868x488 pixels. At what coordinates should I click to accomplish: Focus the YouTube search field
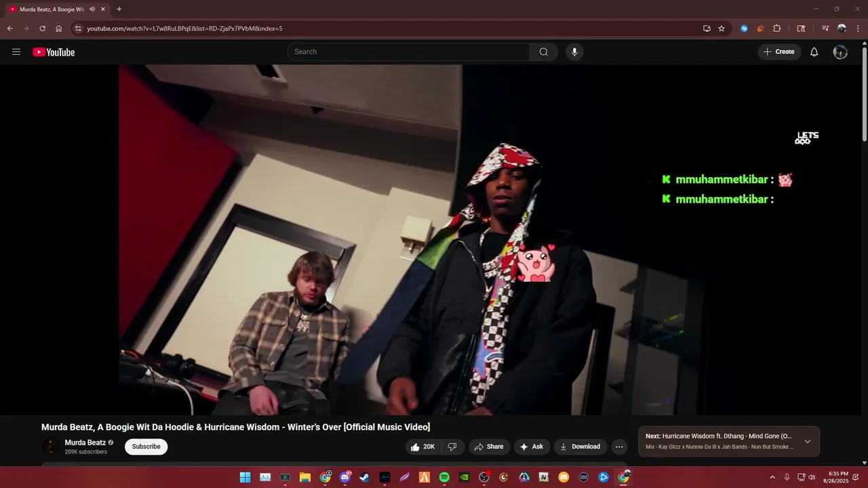click(x=408, y=52)
